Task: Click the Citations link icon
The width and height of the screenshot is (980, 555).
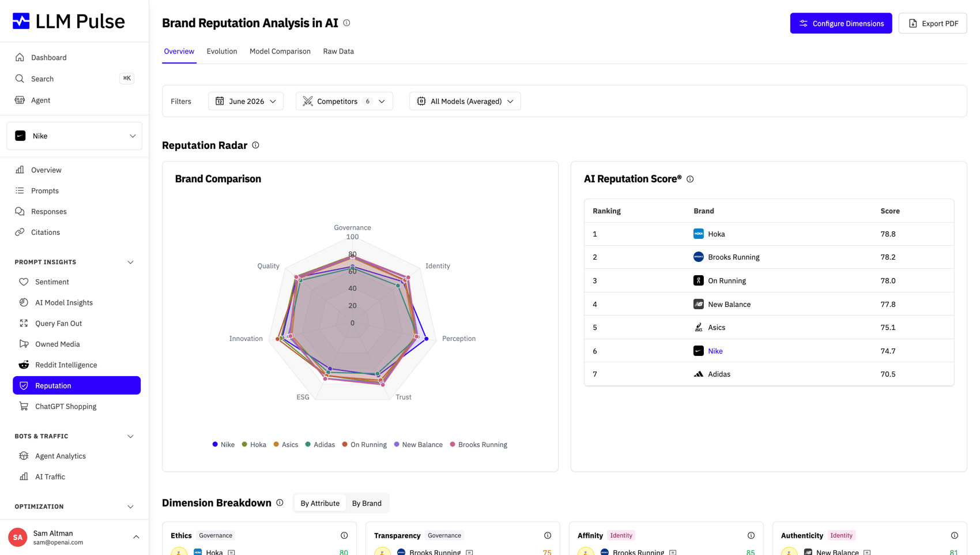Action: point(20,232)
